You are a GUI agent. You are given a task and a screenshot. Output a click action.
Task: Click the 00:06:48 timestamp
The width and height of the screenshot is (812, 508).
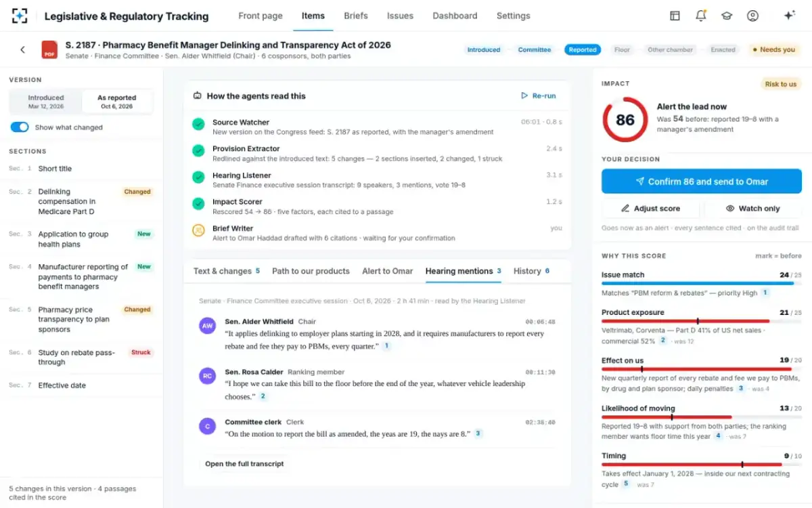[540, 322]
